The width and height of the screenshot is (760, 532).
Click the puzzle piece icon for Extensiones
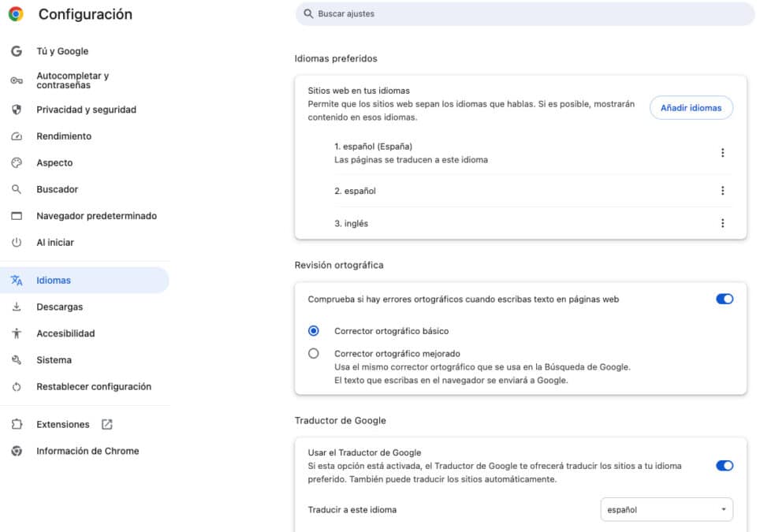pyautogui.click(x=17, y=425)
